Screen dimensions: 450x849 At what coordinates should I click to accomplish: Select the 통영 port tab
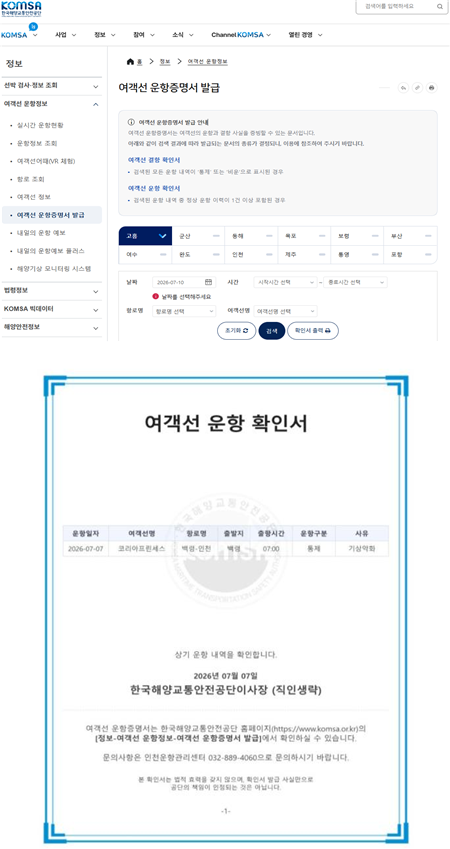(x=357, y=254)
